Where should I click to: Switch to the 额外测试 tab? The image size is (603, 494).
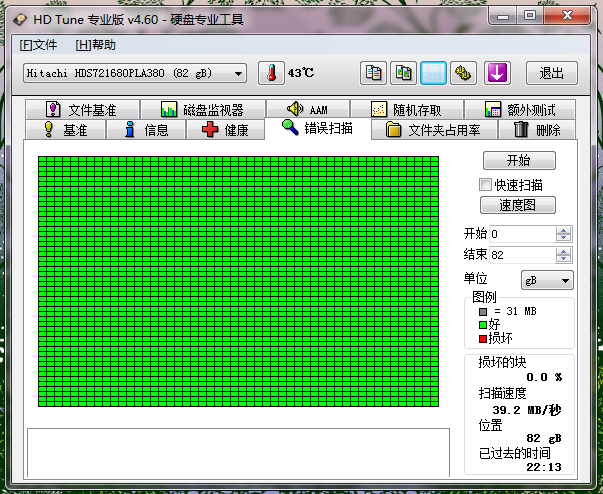pyautogui.click(x=520, y=110)
